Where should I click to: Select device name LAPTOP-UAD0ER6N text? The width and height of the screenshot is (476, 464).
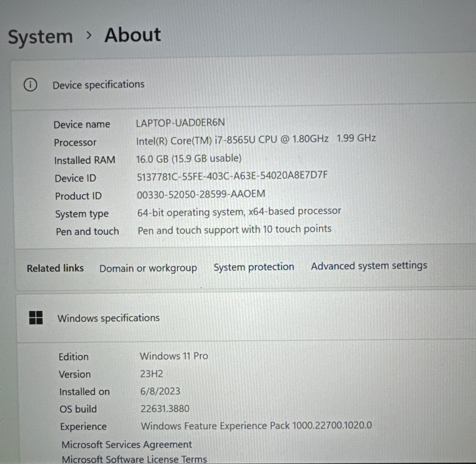point(180,123)
